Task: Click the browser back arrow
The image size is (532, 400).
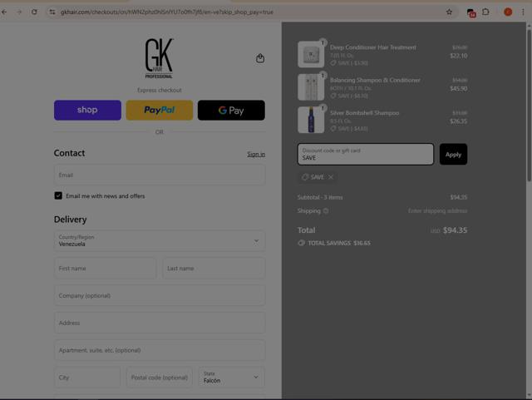Action: pos(4,12)
